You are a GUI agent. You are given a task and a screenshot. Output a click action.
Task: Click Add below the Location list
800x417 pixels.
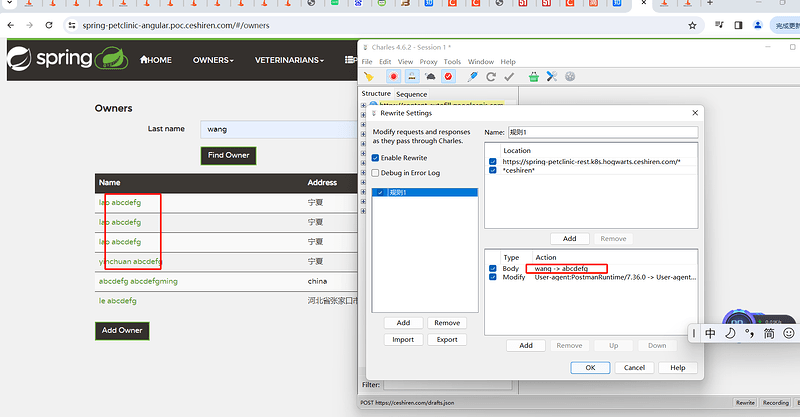pos(569,239)
